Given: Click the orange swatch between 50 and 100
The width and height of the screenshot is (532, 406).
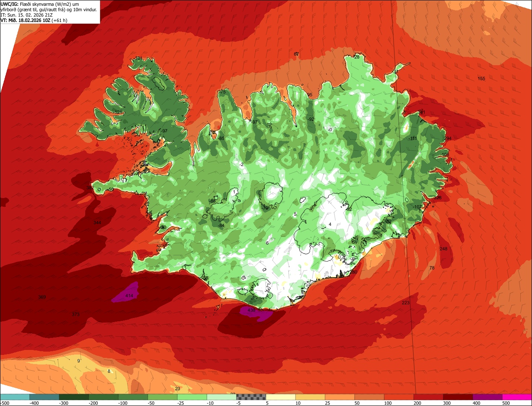Looking at the screenshot, I should click(x=369, y=397).
